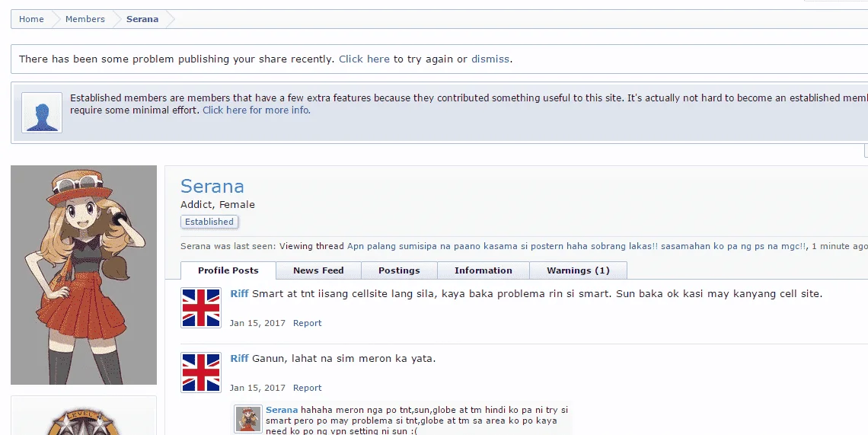Image resolution: width=868 pixels, height=435 pixels.
Task: Dismiss the share publishing problem notice
Action: point(490,59)
